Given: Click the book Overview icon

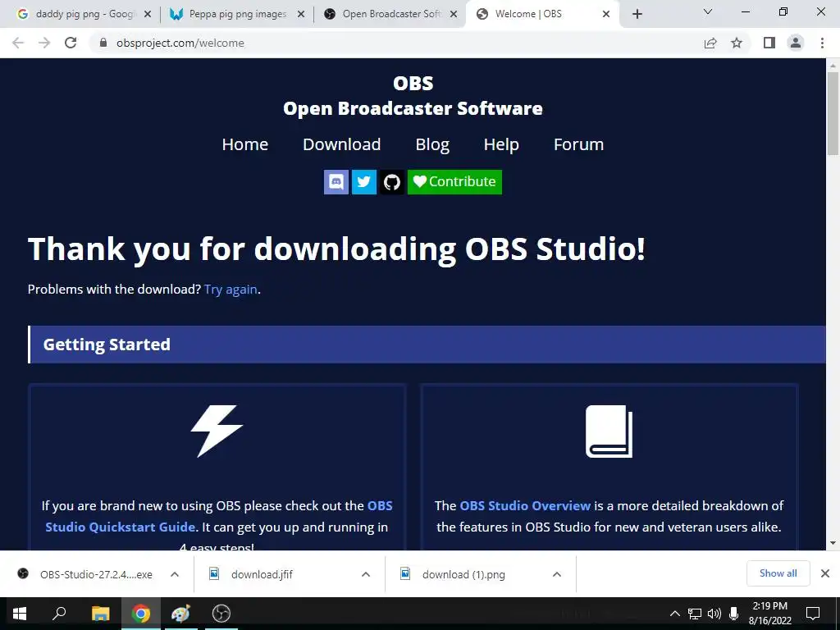Looking at the screenshot, I should click(x=609, y=431).
